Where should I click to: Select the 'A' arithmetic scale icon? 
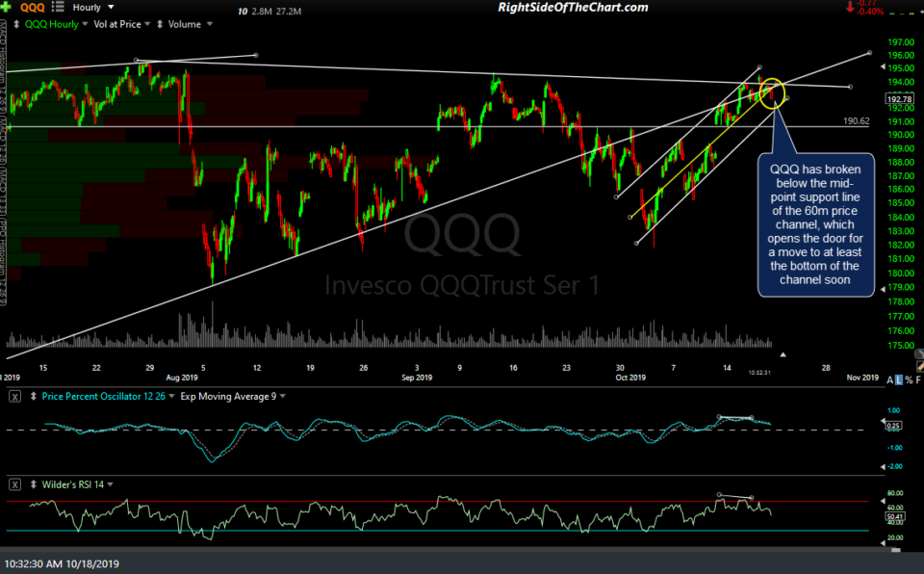click(890, 379)
